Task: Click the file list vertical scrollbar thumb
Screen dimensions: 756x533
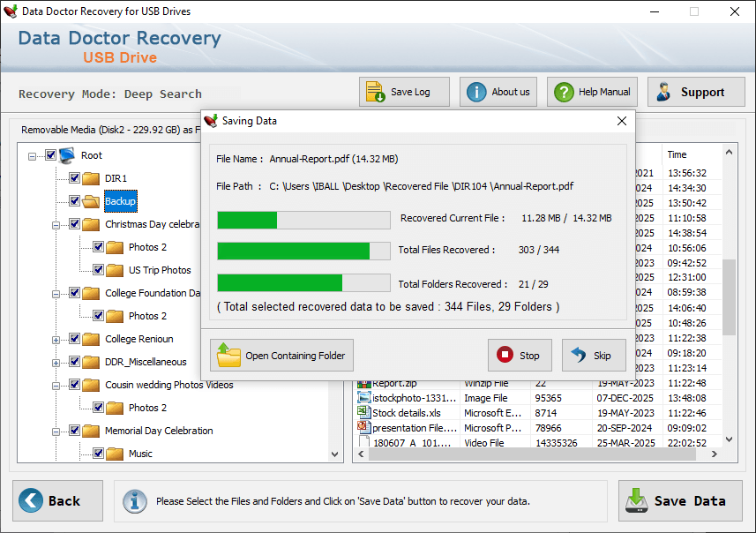Action: pos(729,297)
